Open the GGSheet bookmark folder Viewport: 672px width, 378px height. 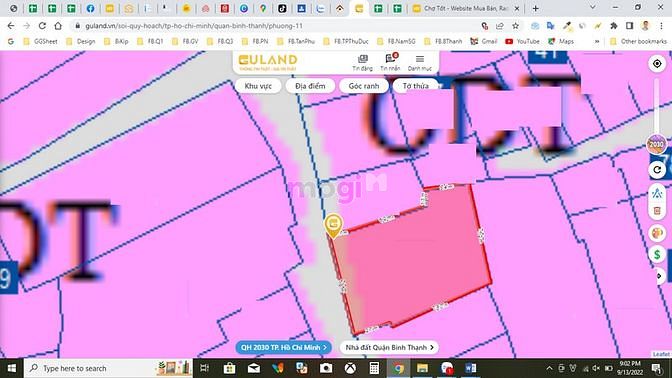pos(40,42)
